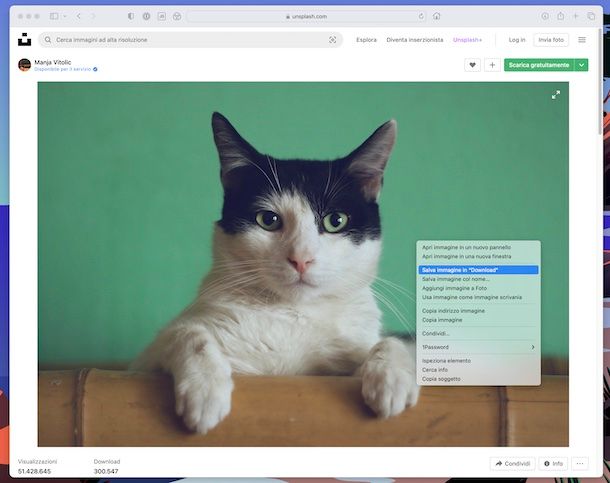Viewport: 610px width, 483px height.
Task: Expand the 1Password submenu
Action: coord(479,347)
